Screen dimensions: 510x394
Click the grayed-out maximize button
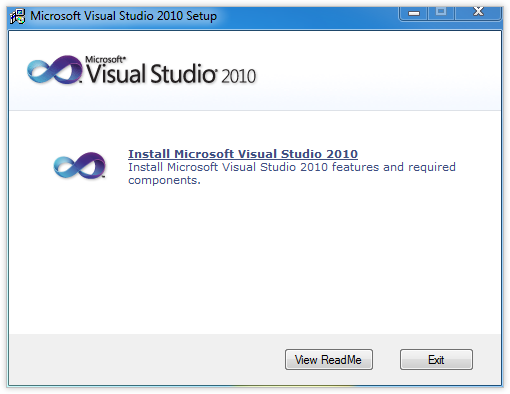(x=441, y=12)
